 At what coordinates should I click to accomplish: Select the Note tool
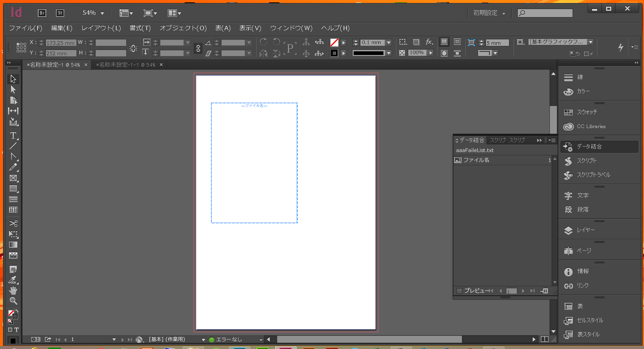click(13, 269)
